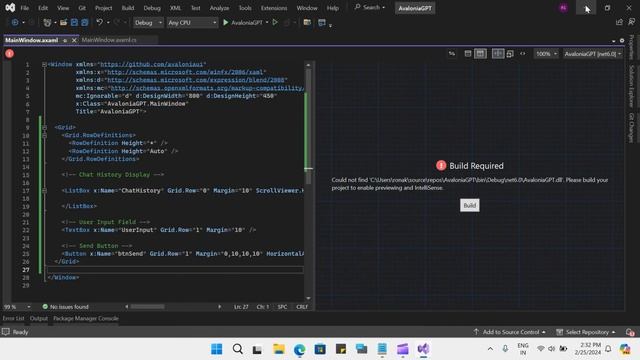Viewport: 640px width, 360px height.
Task: Click the previewer swap panes icon
Action: coord(452,53)
